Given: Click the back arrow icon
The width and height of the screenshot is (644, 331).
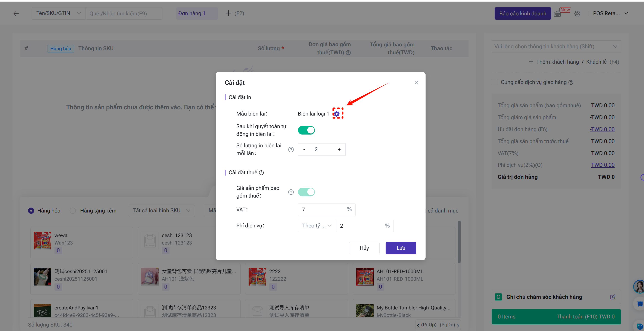Looking at the screenshot, I should [16, 13].
